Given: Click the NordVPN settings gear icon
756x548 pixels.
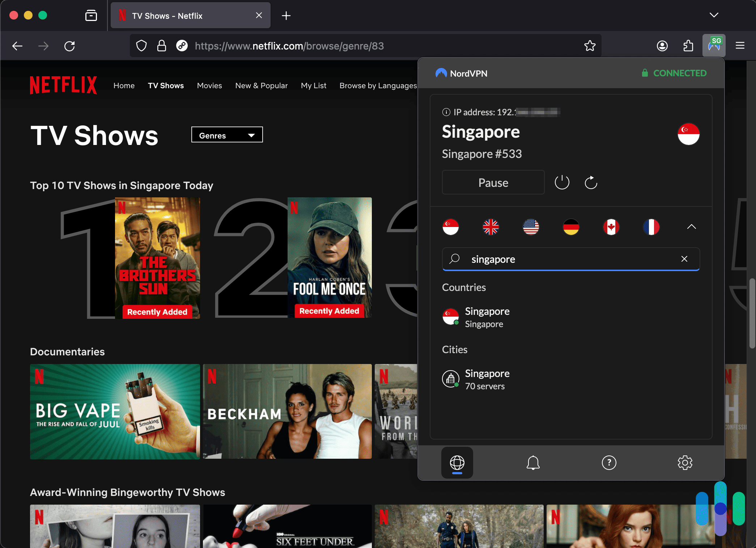Looking at the screenshot, I should [685, 462].
